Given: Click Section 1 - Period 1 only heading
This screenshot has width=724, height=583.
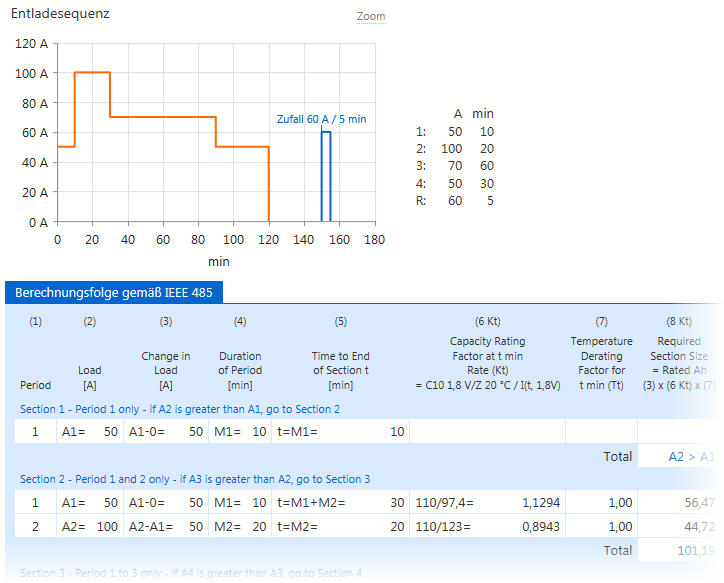Looking at the screenshot, I should click(180, 409).
